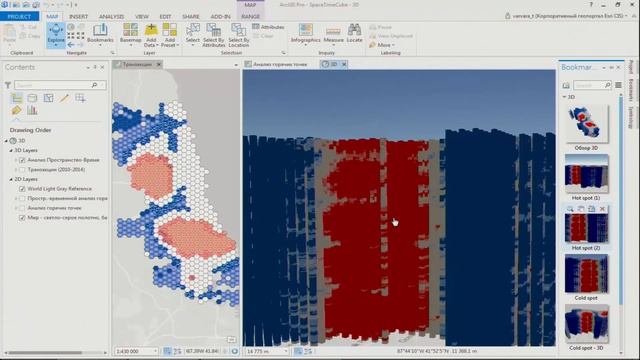Open the map scale dropdown 1:430 000

pos(155,351)
